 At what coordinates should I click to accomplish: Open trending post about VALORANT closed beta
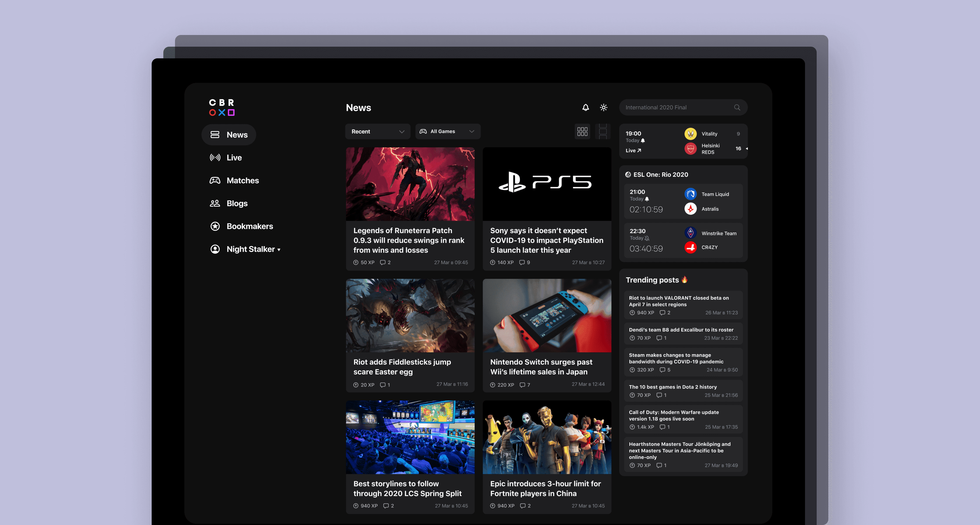point(678,301)
